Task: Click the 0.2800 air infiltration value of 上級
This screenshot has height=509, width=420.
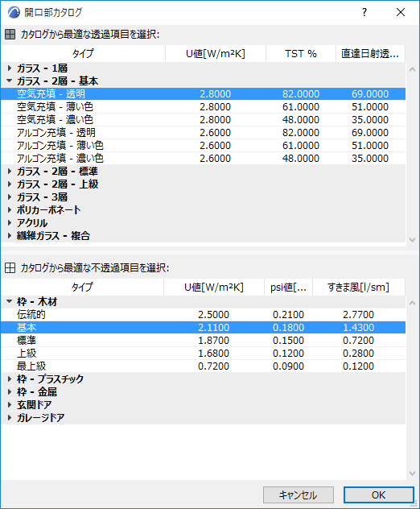Action: [x=358, y=354]
